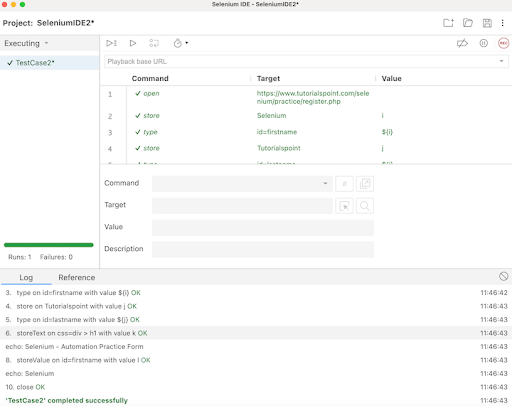Screen dimensions: 512x406
Task: Click the echo: Selenium log line
Action: click(256, 374)
